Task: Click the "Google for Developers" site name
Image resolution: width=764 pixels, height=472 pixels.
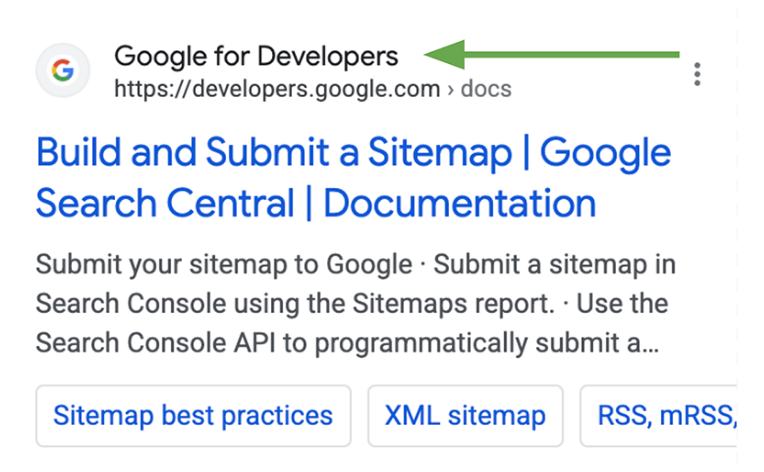Action: (256, 56)
